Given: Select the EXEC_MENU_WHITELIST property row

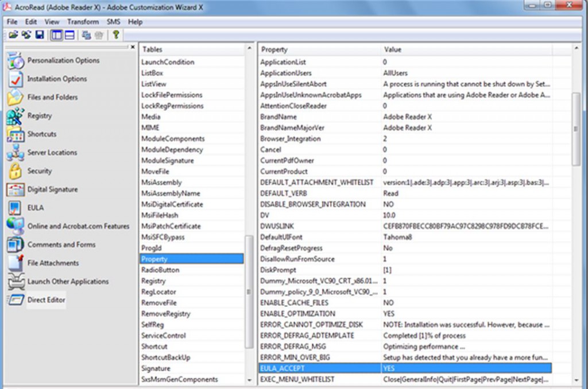Looking at the screenshot, I should pyautogui.click(x=405, y=379).
